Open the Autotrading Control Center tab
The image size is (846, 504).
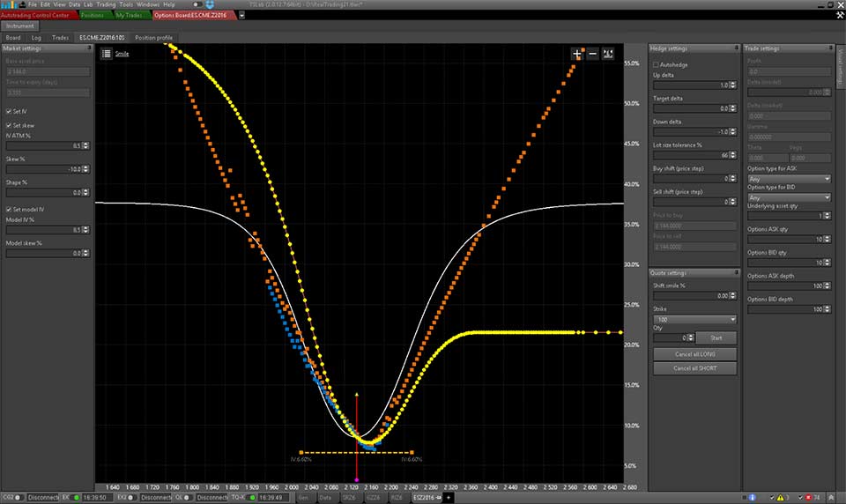(35, 15)
